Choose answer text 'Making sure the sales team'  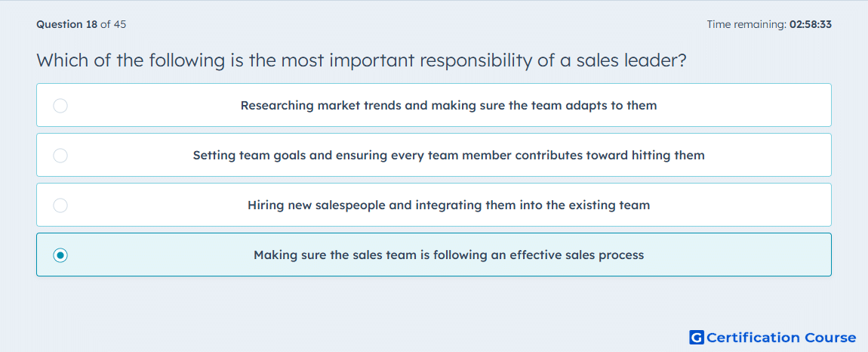(x=329, y=255)
